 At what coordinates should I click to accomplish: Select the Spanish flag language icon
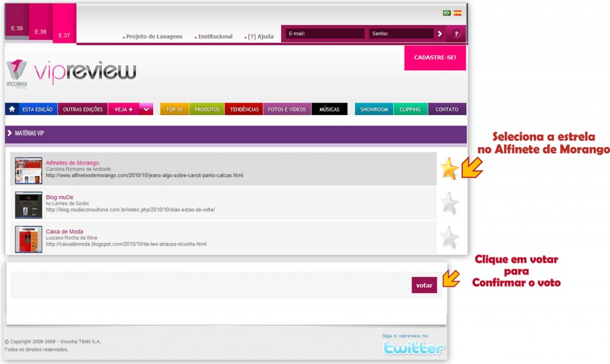tap(457, 13)
